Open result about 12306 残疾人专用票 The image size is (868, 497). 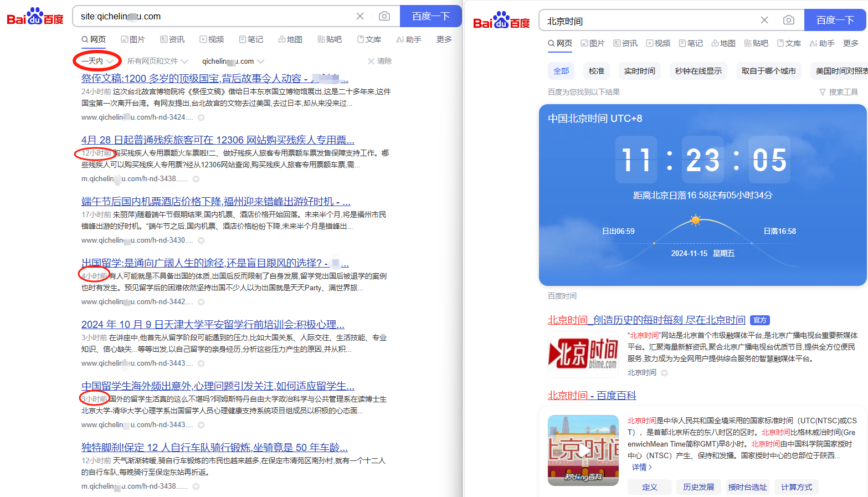click(x=218, y=140)
